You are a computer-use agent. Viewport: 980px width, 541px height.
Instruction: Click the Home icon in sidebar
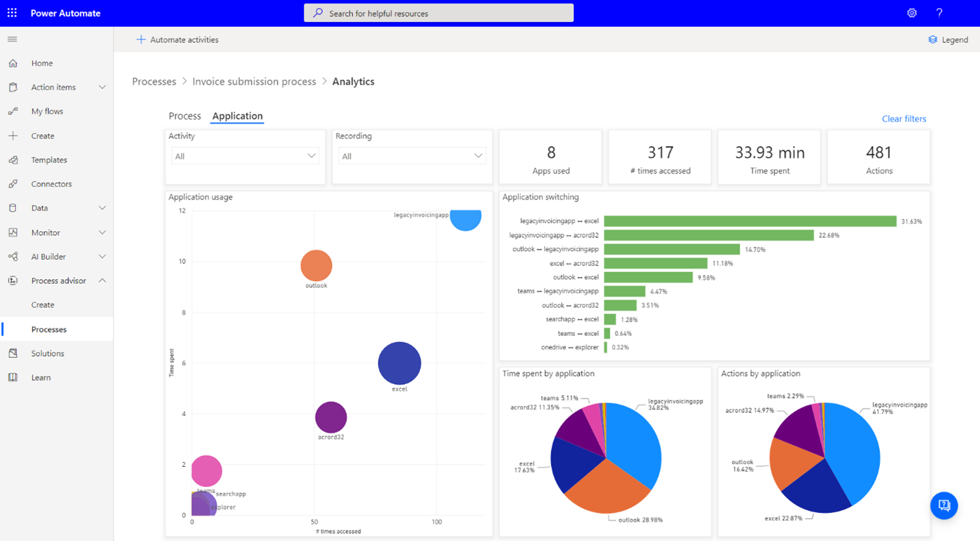(x=13, y=63)
